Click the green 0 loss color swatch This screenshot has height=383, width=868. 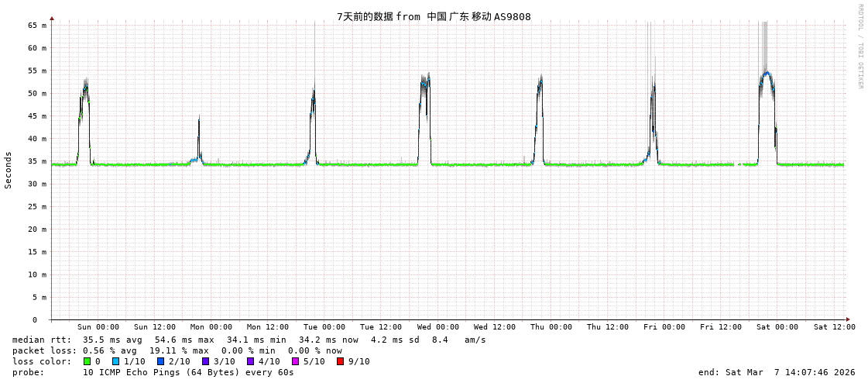coord(87,361)
